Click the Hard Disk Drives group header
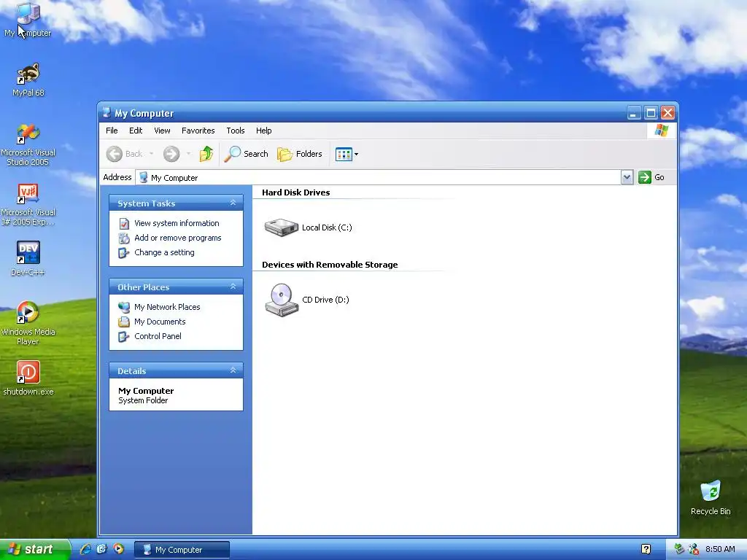747x560 pixels. click(296, 192)
